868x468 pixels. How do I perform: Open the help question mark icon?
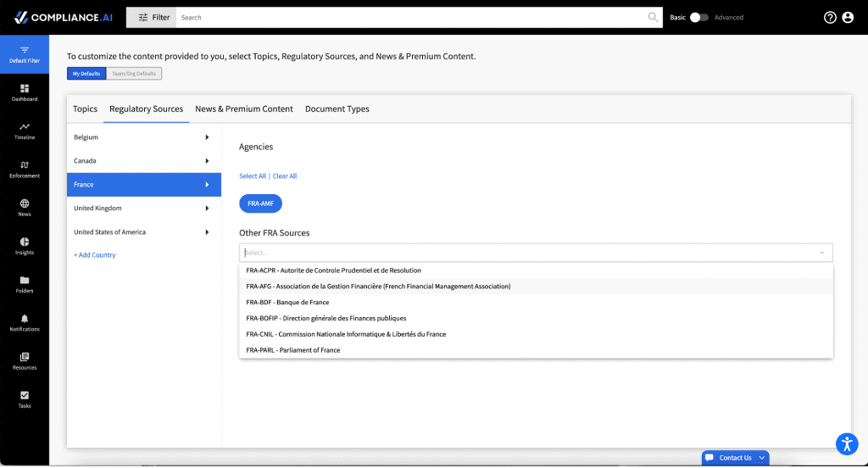[830, 18]
